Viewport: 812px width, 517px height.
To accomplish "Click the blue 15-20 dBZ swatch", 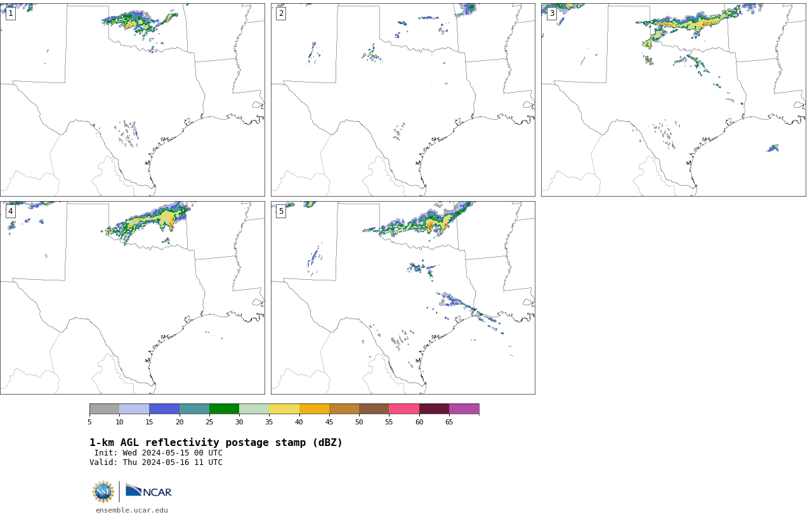I will click(x=164, y=409).
